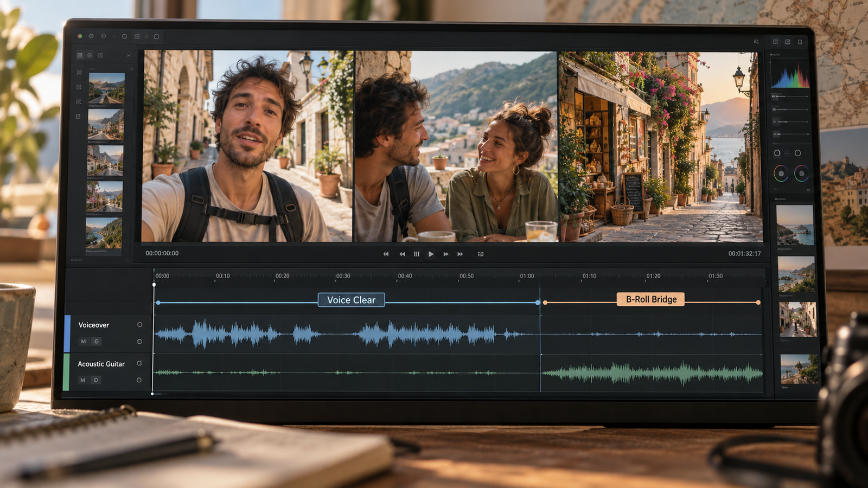Click the fast-forward transport button
Image resolution: width=868 pixels, height=488 pixels.
(446, 254)
